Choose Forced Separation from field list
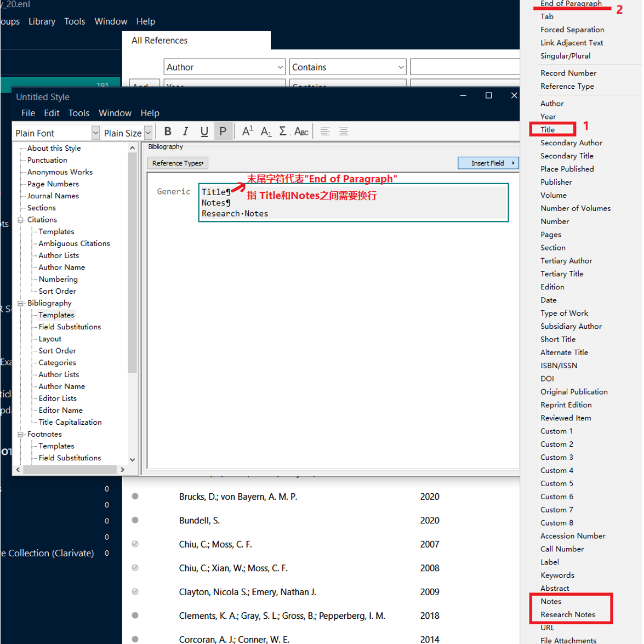The image size is (644, 644). (x=572, y=30)
